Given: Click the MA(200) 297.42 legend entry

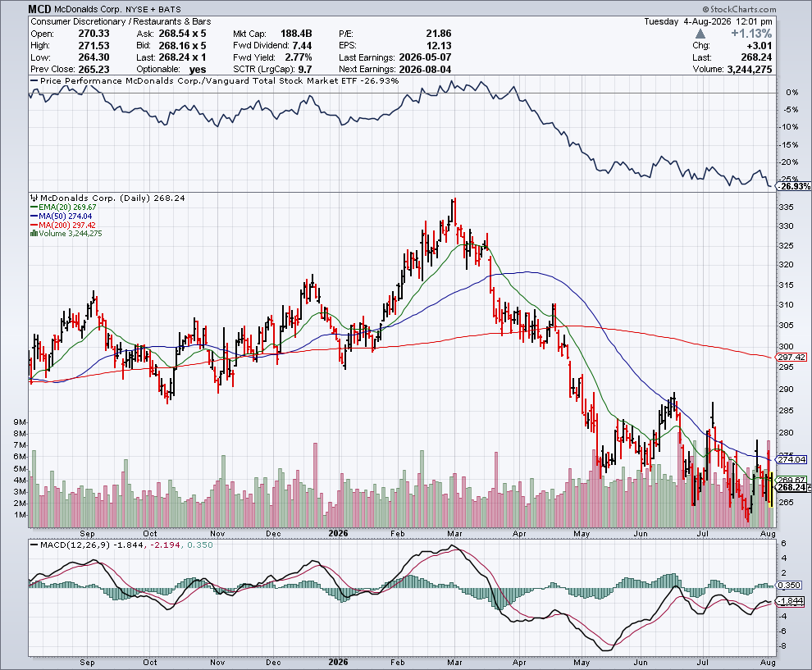Looking at the screenshot, I should 67,226.
